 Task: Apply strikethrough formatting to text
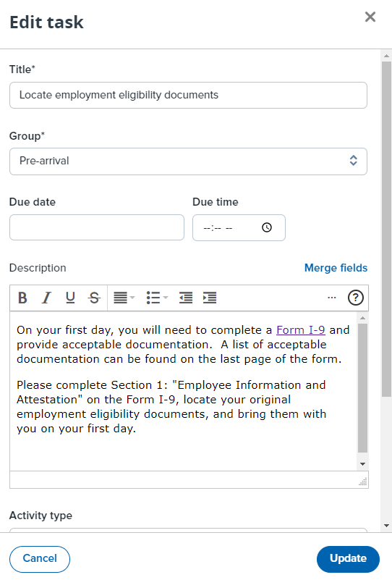94,298
